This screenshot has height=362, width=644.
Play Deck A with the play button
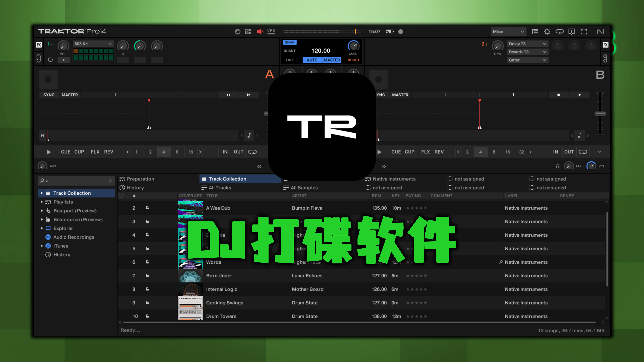coord(49,152)
